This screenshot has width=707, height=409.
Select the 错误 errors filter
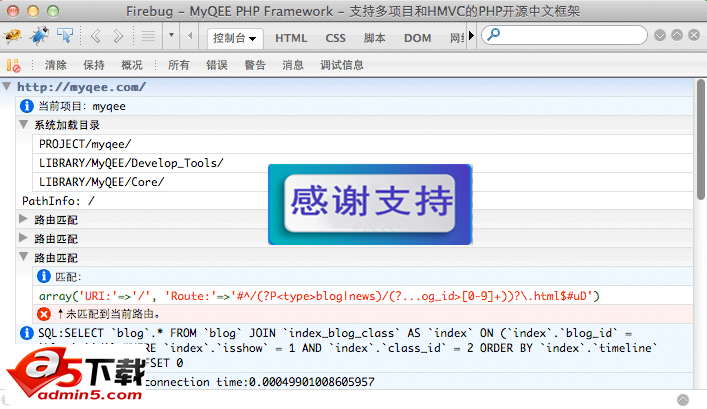click(217, 65)
